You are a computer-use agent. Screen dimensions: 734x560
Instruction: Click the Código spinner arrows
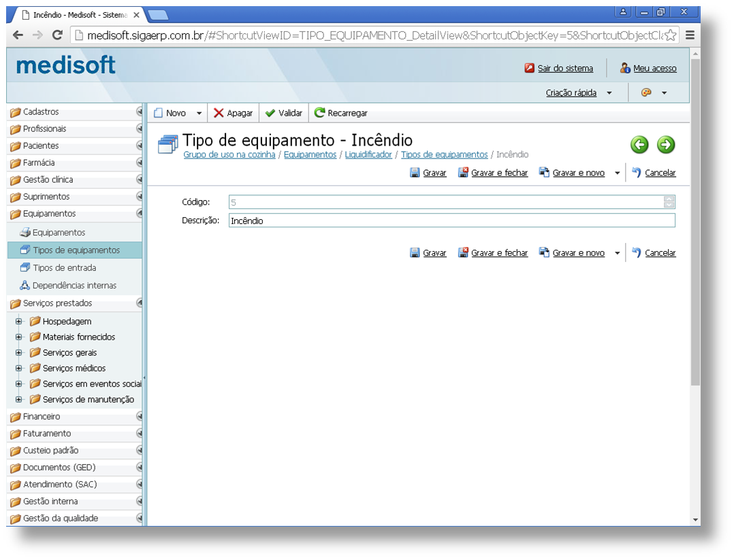coord(669,202)
